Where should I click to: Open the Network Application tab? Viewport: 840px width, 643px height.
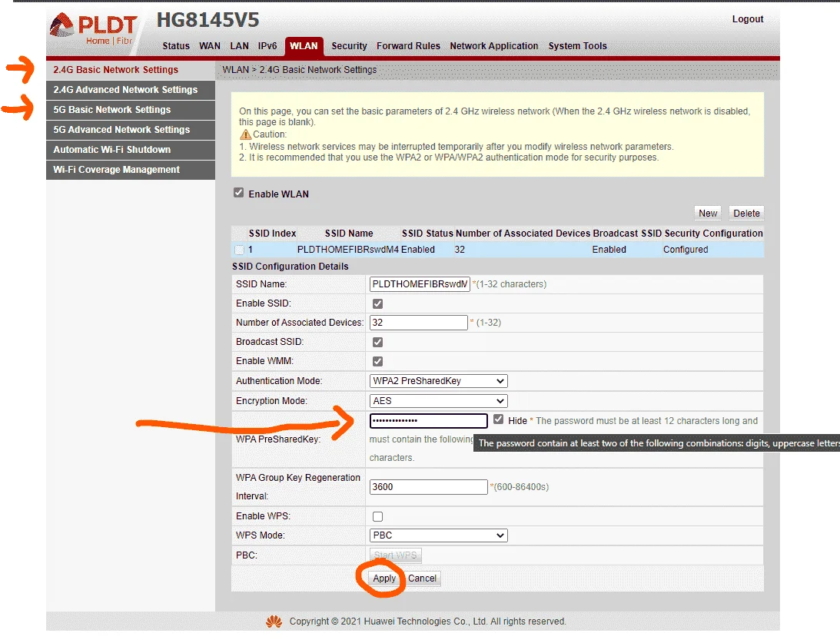click(494, 46)
